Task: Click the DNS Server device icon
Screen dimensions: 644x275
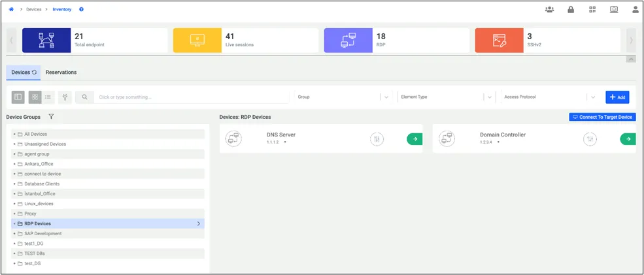Action: [233, 138]
